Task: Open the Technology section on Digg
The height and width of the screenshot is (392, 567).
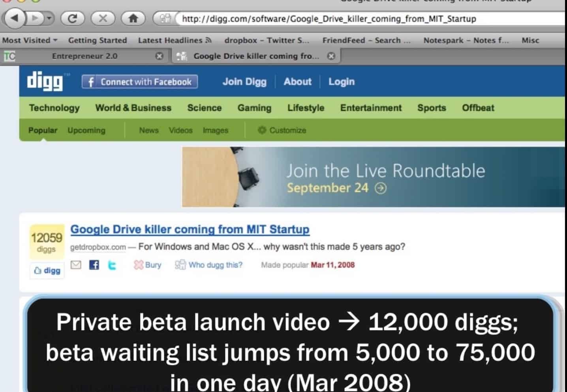Action: click(54, 108)
